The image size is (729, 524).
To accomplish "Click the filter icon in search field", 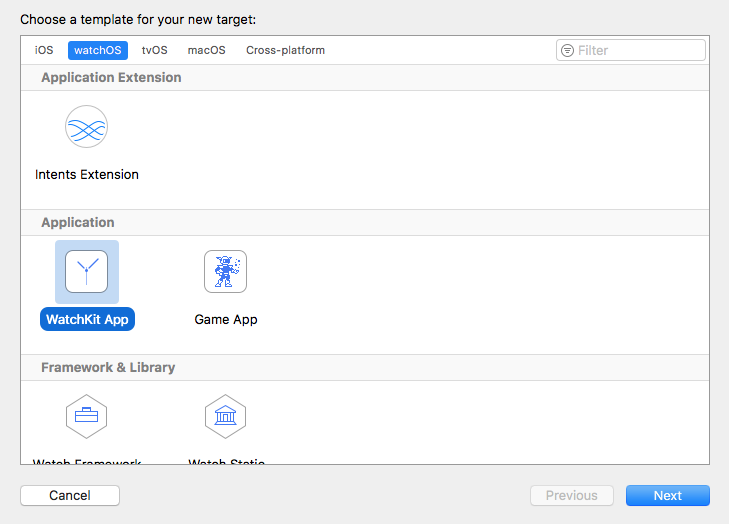I will click(x=568, y=50).
